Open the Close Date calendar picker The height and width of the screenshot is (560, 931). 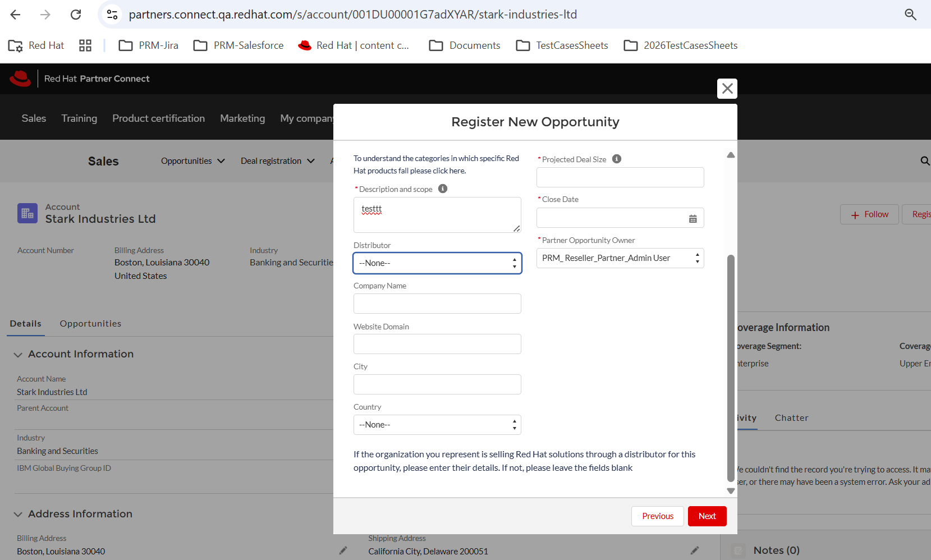click(693, 219)
